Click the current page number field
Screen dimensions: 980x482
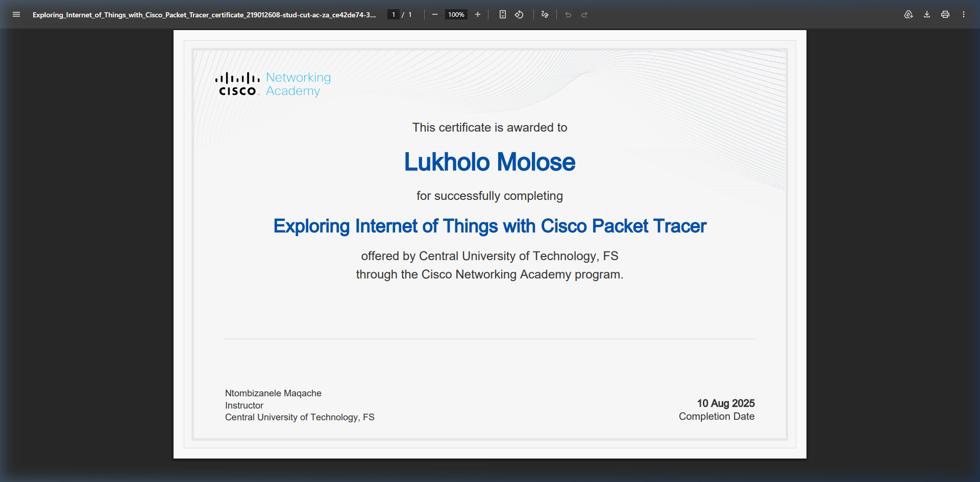tap(394, 14)
